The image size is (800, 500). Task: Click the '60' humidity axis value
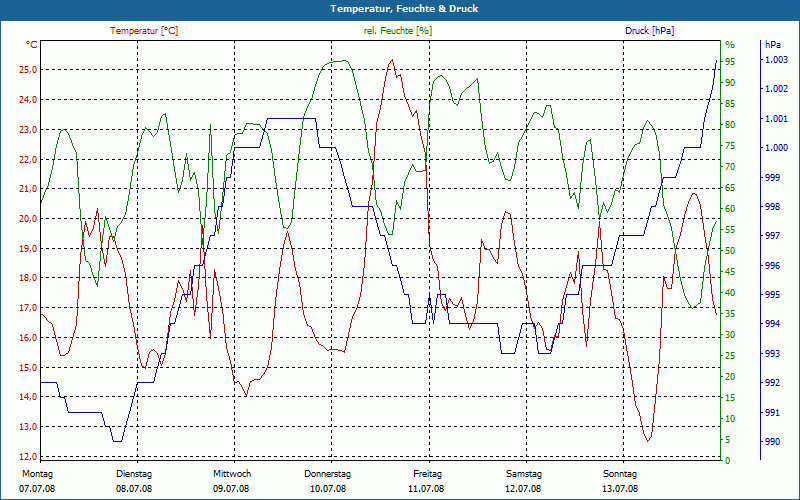[730, 209]
